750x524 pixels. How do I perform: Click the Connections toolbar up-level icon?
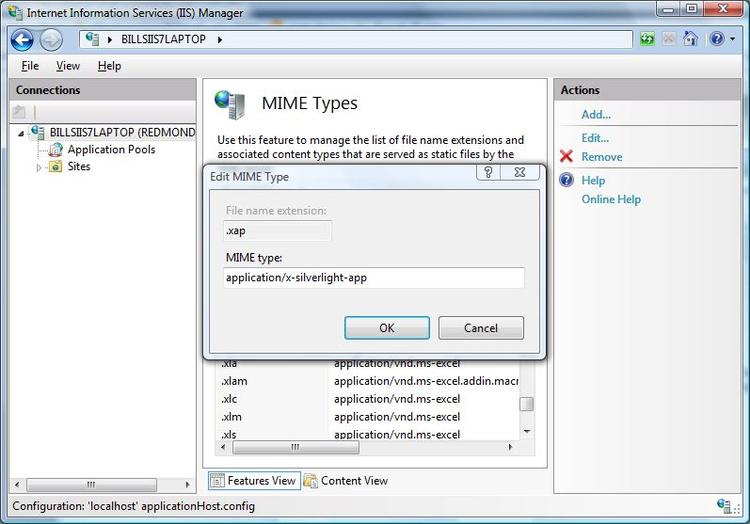[x=19, y=112]
